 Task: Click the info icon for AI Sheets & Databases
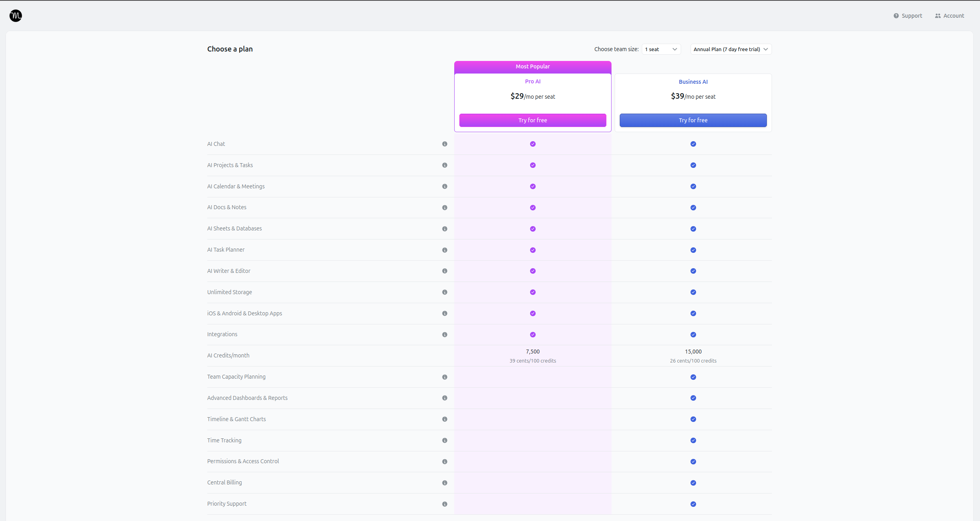tap(445, 229)
